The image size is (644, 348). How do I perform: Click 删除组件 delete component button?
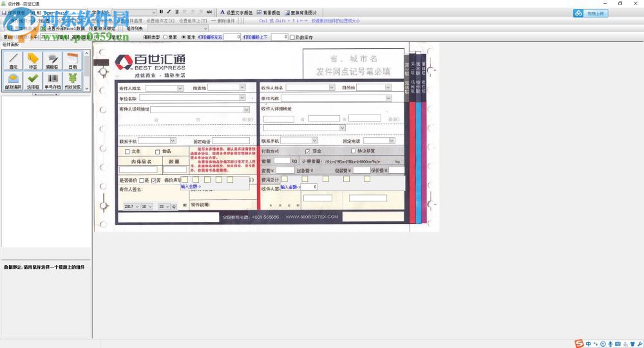(223, 21)
